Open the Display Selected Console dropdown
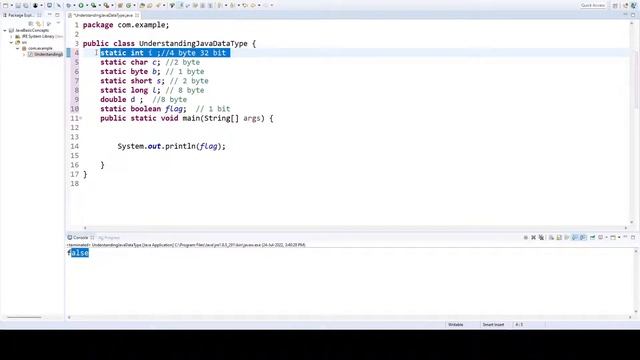Image resolution: width=640 pixels, height=360 pixels. tap(607, 237)
